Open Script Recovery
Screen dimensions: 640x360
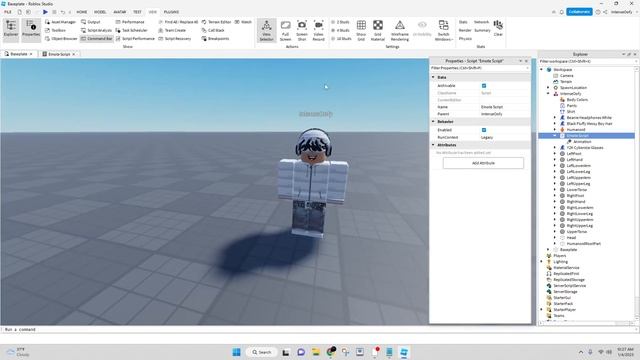tap(175, 38)
